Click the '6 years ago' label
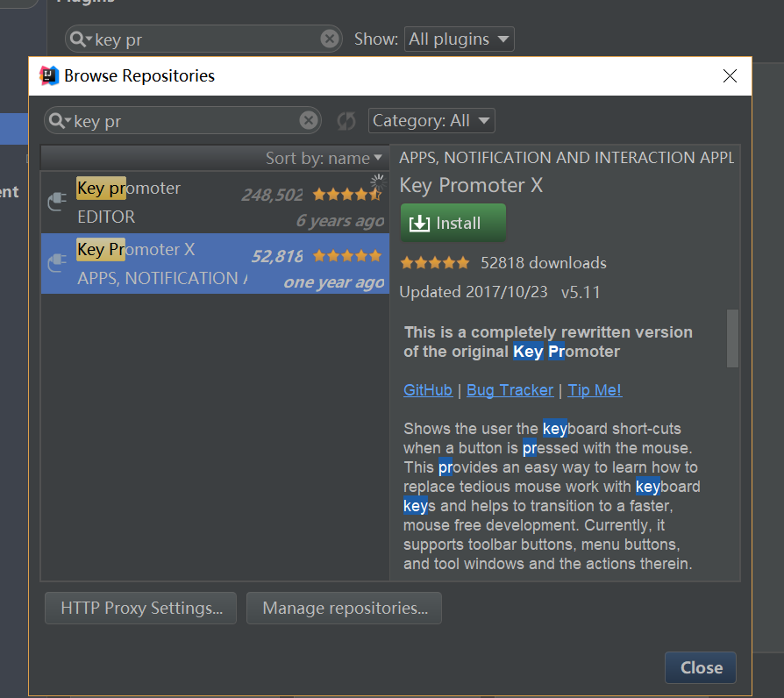Screen dimensions: 784x698 340,220
